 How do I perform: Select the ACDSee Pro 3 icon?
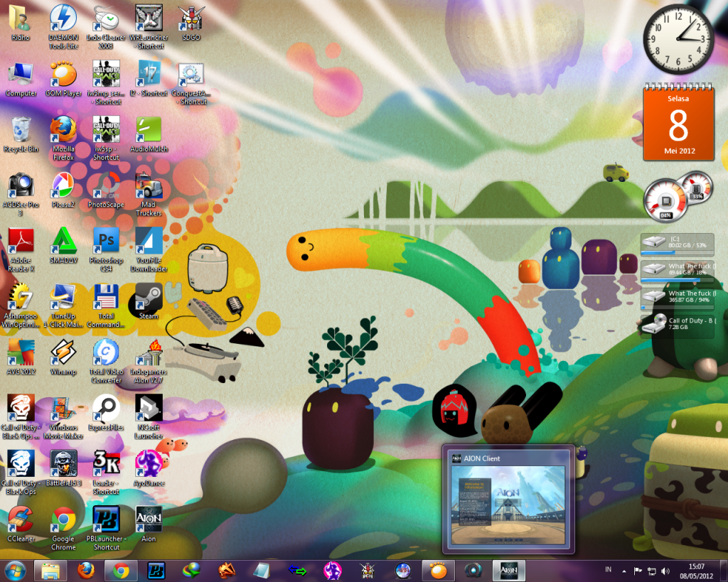(x=21, y=194)
